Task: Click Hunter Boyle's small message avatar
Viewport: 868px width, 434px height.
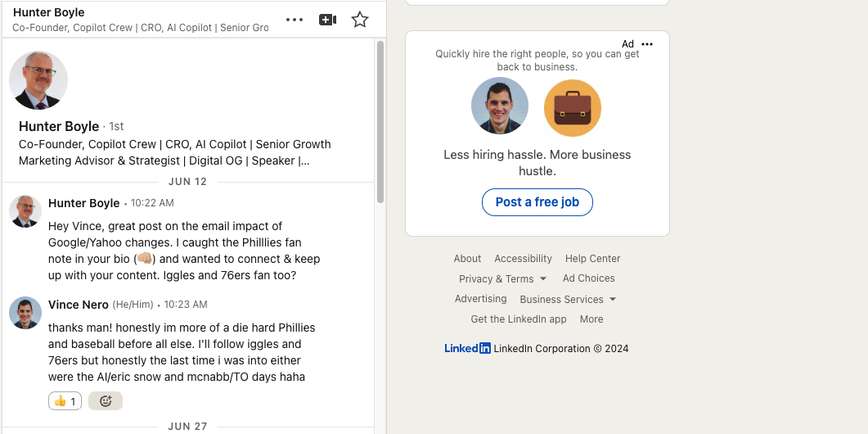Action: tap(25, 211)
